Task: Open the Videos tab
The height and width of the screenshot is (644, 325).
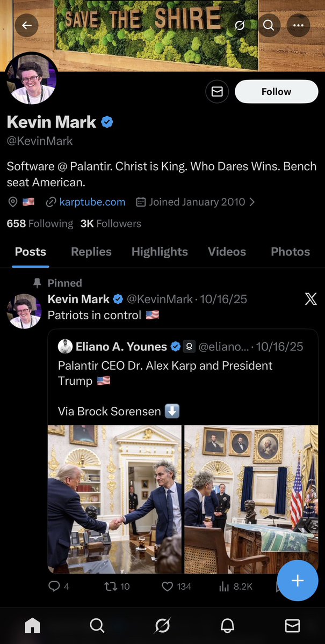Action: [227, 252]
